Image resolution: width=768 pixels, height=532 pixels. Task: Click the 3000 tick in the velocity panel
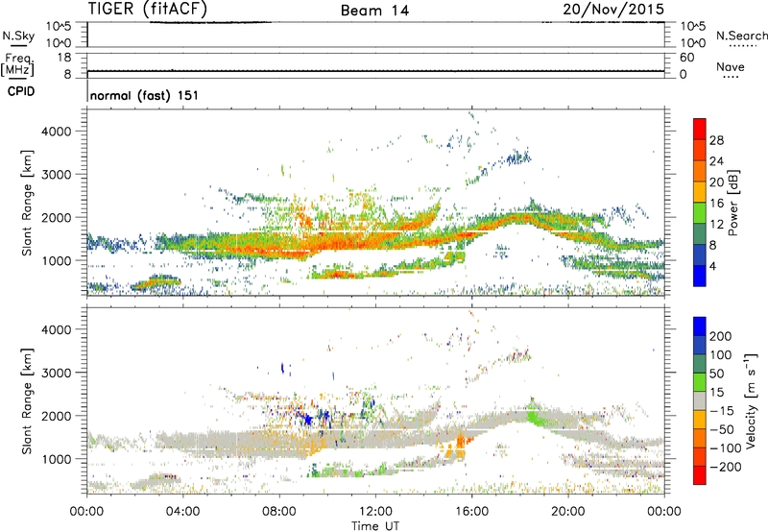tap(57, 373)
